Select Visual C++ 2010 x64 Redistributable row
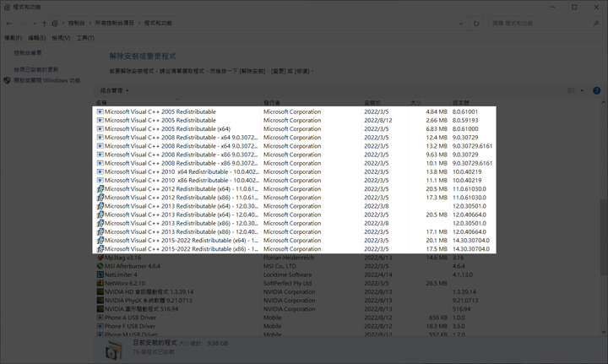608x364 pixels. tap(295, 171)
